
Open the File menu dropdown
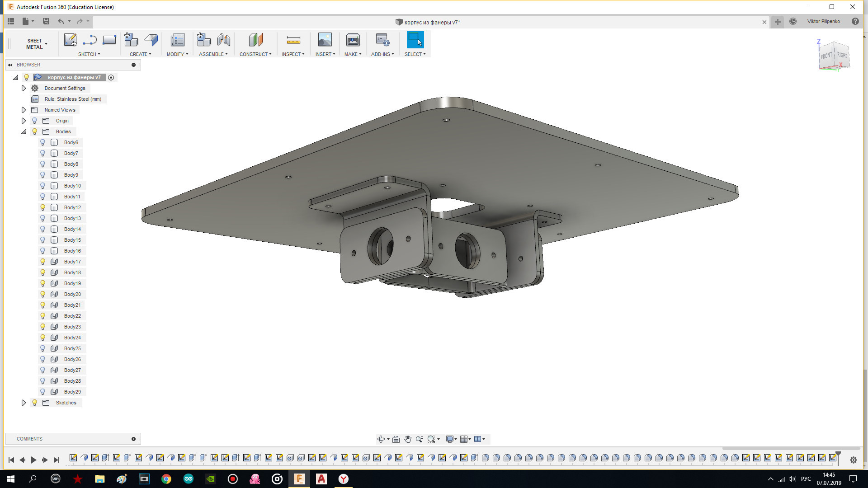[28, 21]
